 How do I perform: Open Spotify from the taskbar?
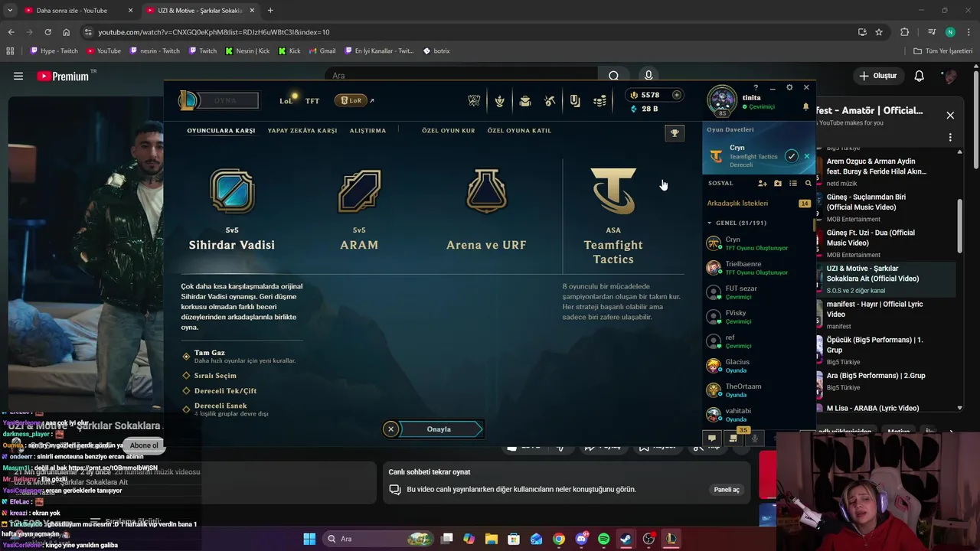[x=603, y=539]
